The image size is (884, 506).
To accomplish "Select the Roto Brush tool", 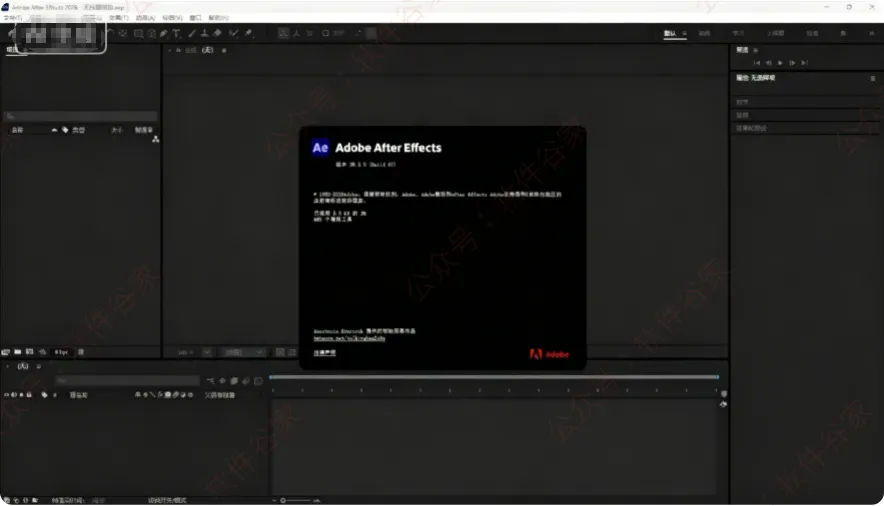I will point(233,33).
